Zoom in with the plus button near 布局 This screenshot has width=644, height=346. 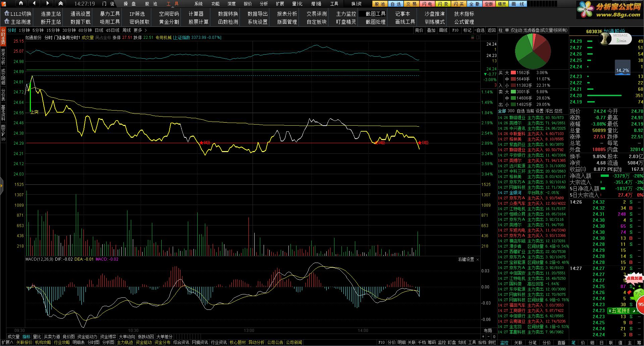click(x=483, y=337)
